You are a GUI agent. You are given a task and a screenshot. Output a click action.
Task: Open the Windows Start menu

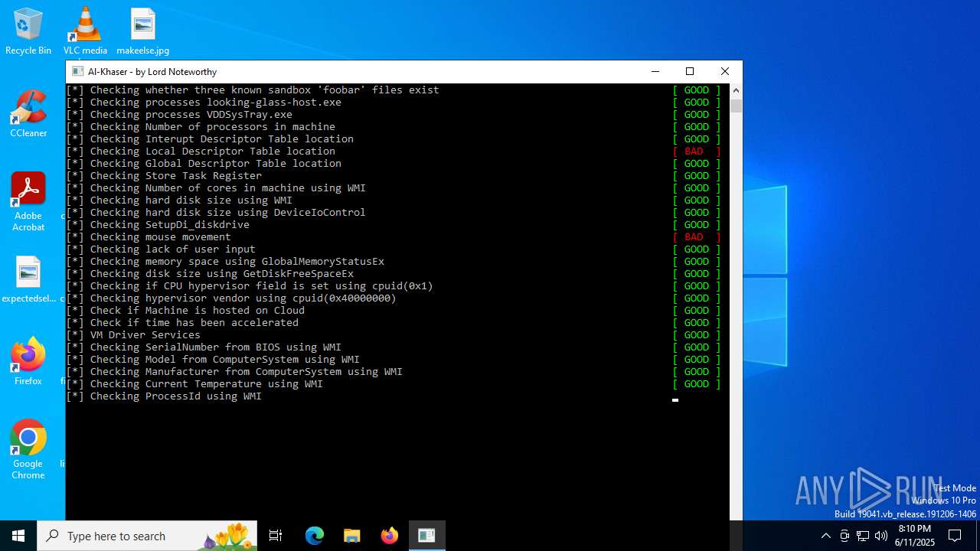18,536
